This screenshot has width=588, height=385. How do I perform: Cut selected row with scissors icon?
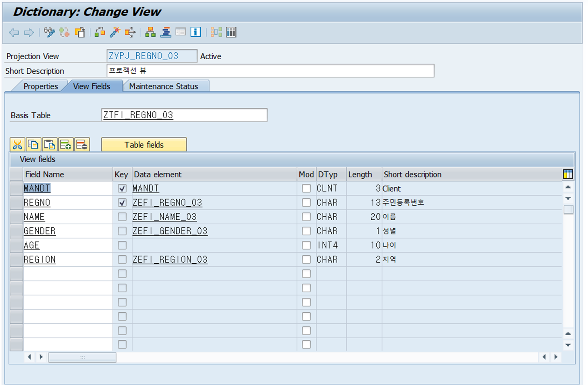[x=17, y=145]
